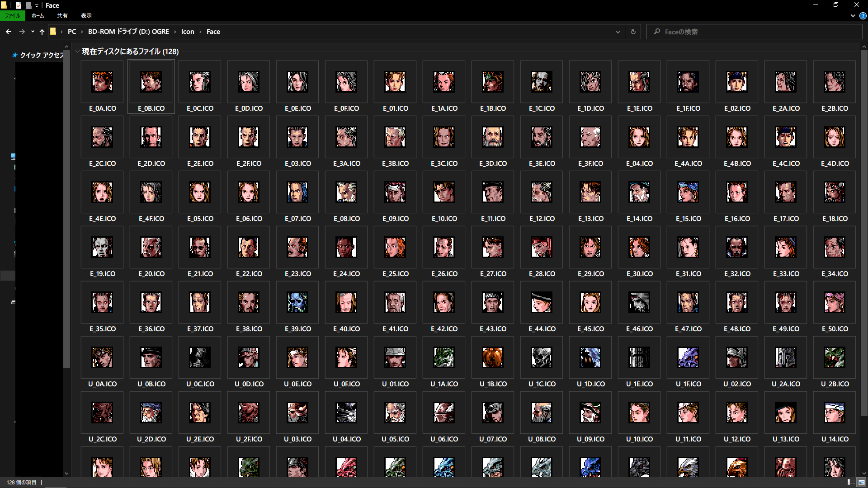Navigate to Icon folder breadcrumb

(188, 32)
